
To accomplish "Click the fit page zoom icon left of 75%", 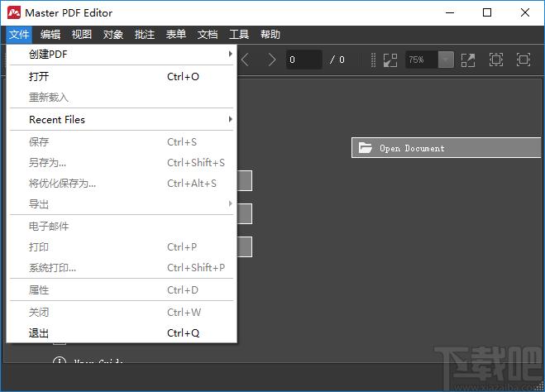I will (x=390, y=60).
